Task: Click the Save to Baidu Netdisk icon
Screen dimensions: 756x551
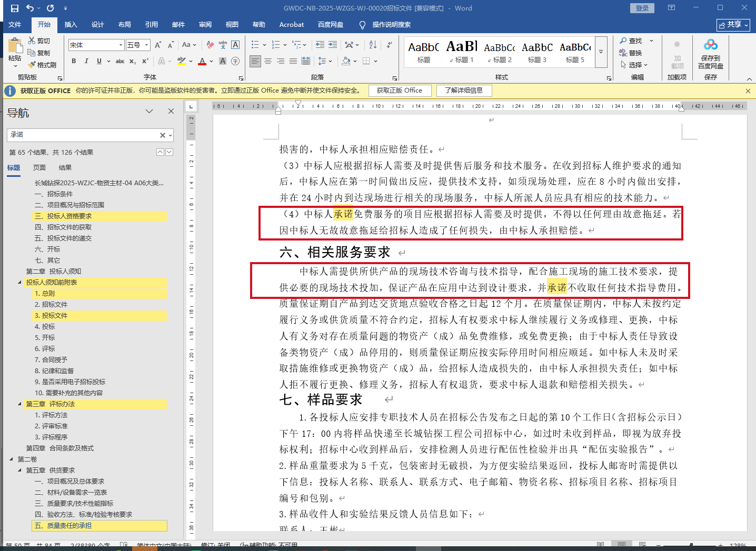Action: 710,45
